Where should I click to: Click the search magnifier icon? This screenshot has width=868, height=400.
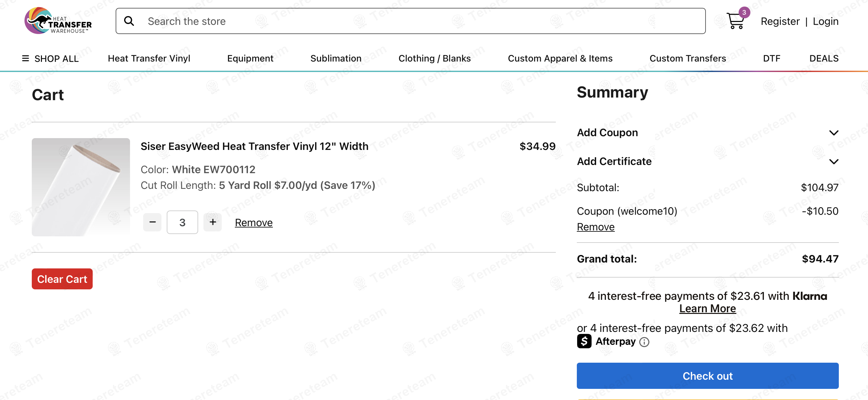point(129,21)
